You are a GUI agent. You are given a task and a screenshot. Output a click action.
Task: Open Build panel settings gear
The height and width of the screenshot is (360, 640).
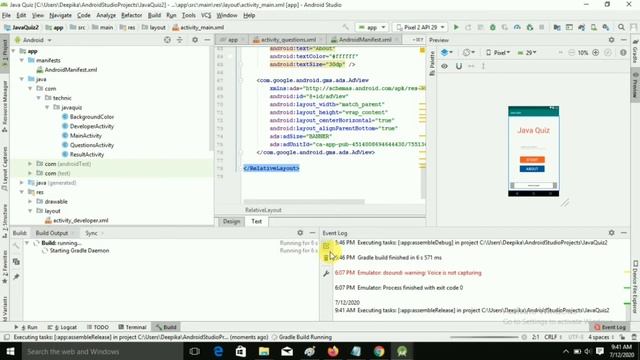point(300,233)
